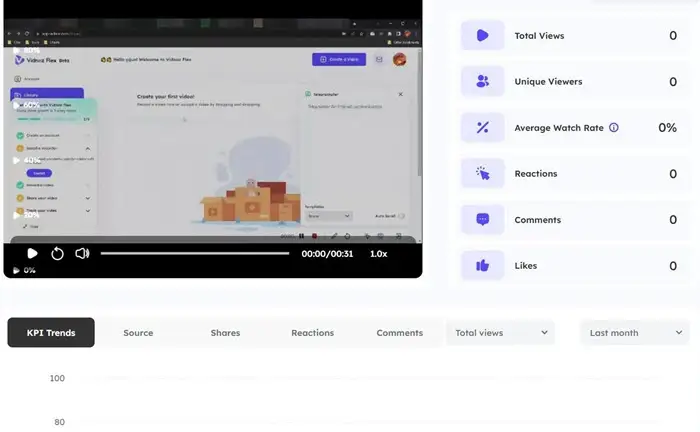
Task: Go to the Reactions tab
Action: (312, 333)
